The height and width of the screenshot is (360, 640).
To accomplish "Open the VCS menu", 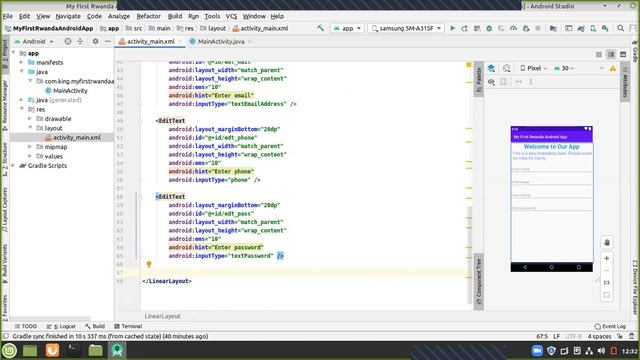I will (231, 16).
